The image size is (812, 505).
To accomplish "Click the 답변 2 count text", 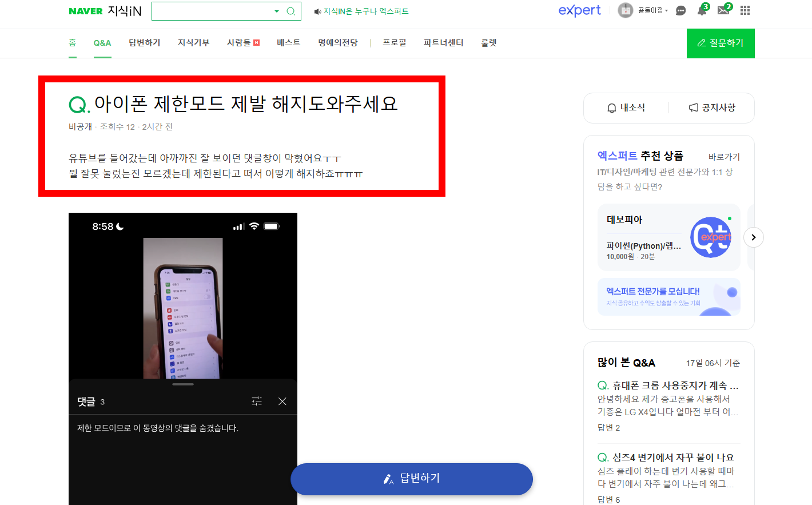I will pyautogui.click(x=609, y=428).
